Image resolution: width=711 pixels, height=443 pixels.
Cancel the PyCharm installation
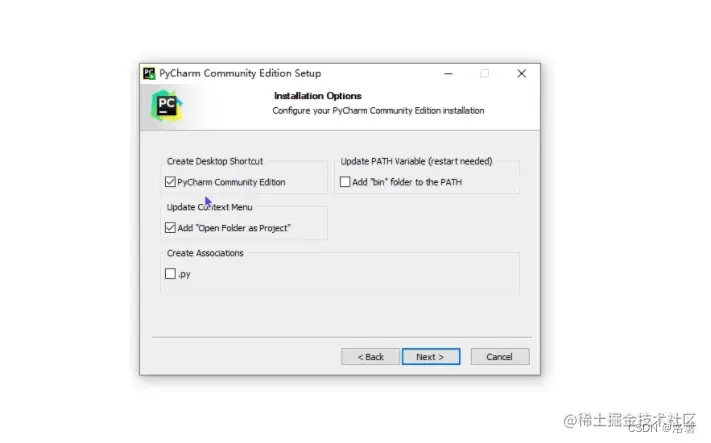(500, 357)
